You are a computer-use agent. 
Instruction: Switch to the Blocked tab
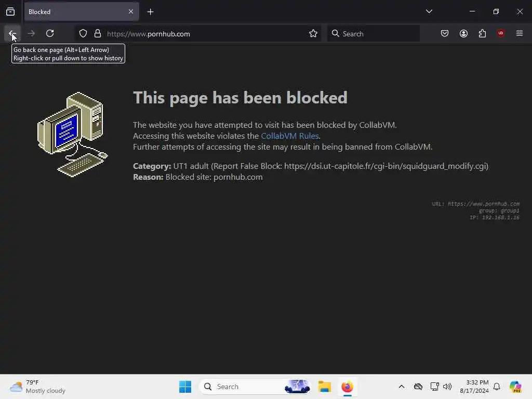click(82, 12)
